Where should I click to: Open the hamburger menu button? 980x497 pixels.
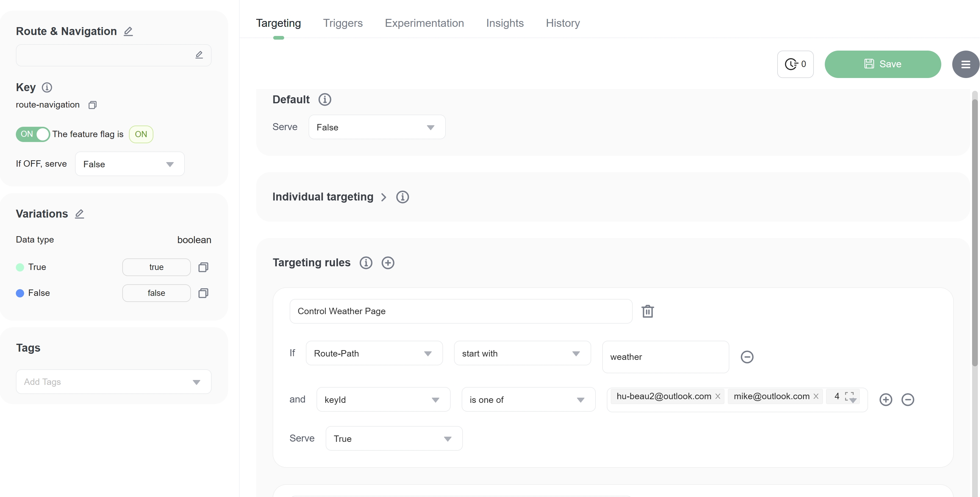pos(966,64)
